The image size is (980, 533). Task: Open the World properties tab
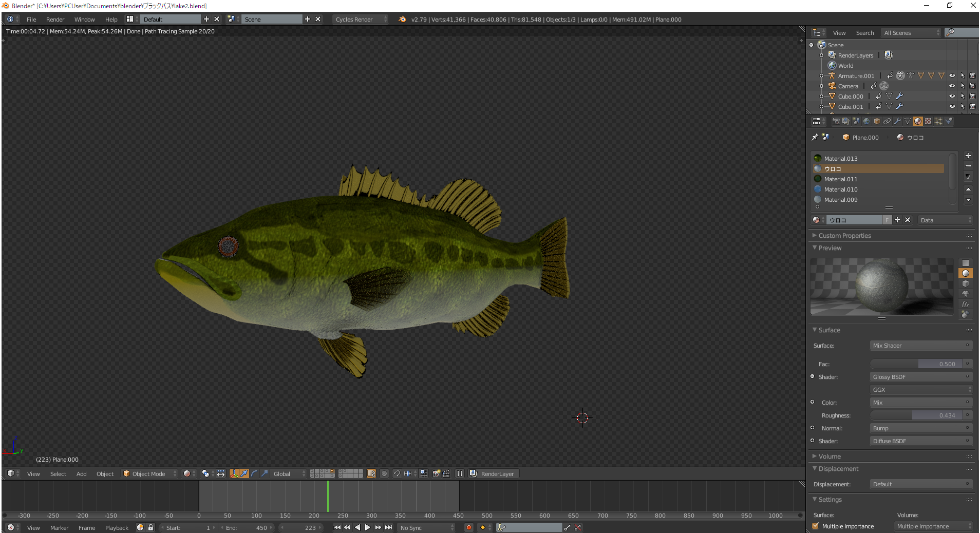(x=866, y=121)
